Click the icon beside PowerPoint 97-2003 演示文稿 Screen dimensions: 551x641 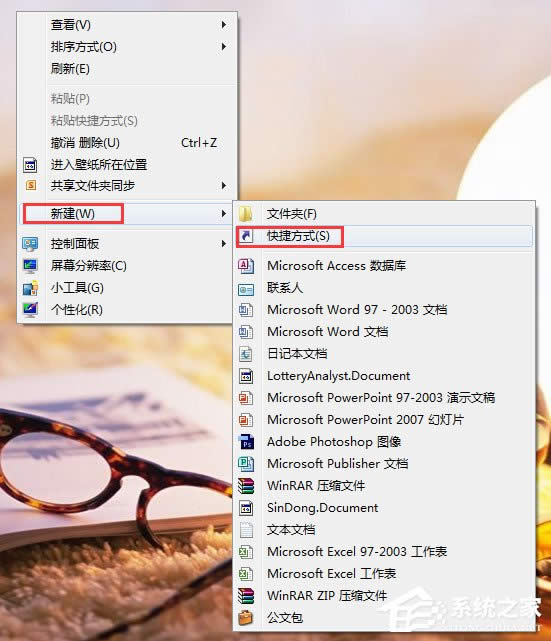(246, 398)
